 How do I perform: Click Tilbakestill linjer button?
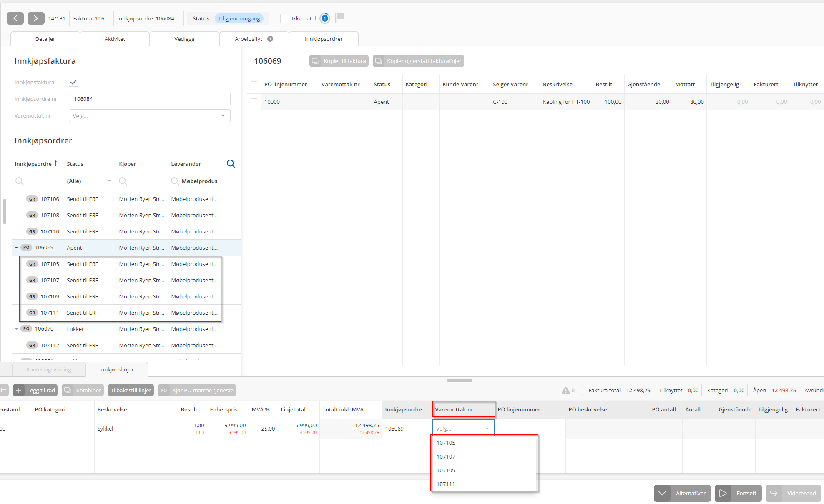(x=131, y=390)
